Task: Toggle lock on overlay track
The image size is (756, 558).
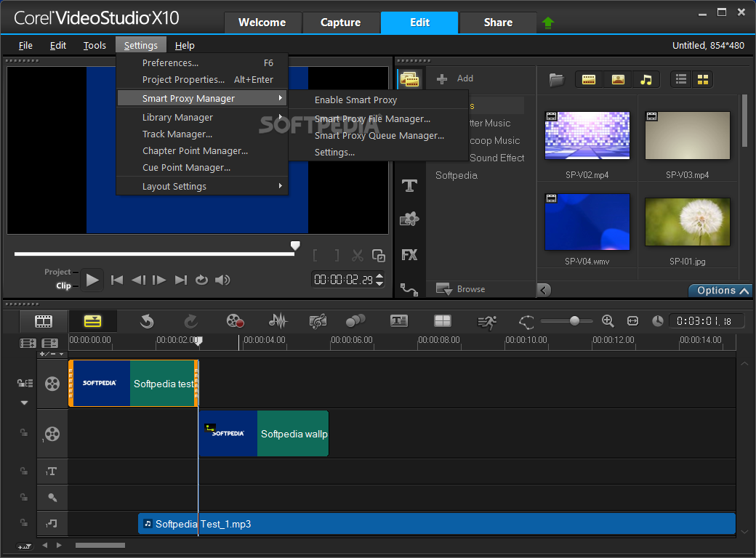Action: 23,433
